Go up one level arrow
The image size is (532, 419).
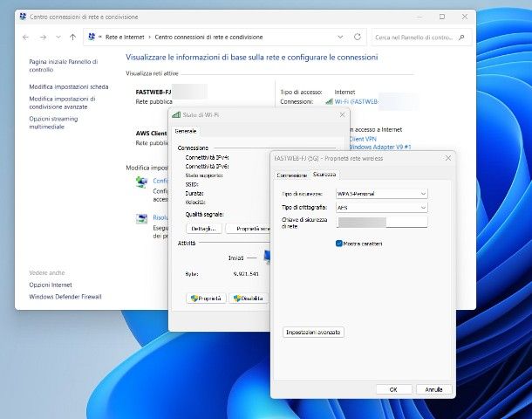pos(73,37)
